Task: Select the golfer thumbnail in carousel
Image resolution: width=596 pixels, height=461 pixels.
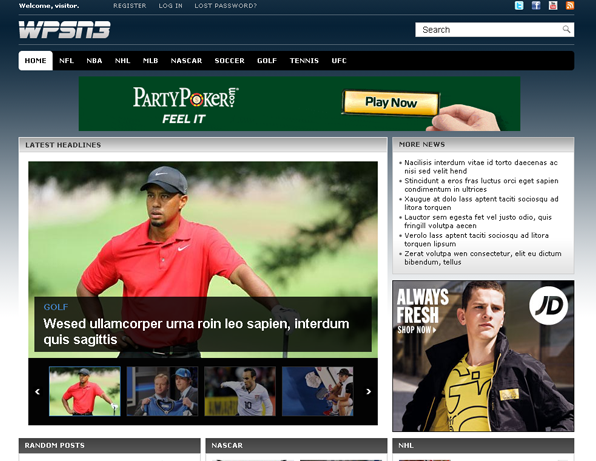Action: point(85,391)
